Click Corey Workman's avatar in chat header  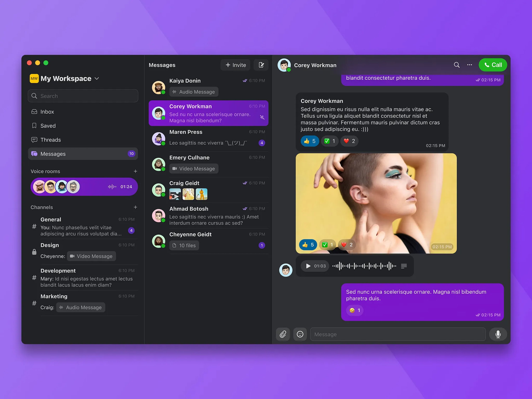[x=284, y=65]
